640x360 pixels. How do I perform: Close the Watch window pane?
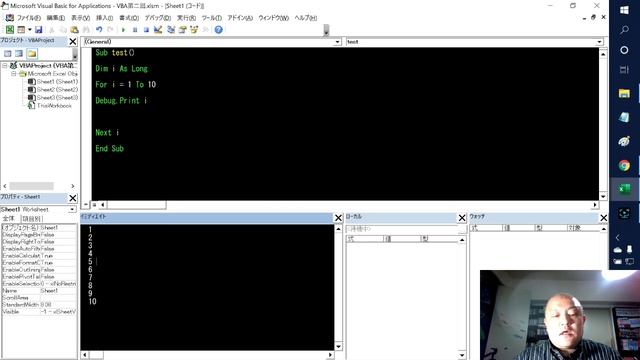point(603,218)
